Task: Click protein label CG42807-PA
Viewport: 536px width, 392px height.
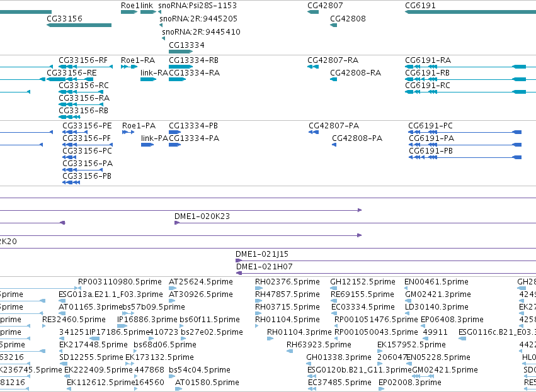Action: 334,126
